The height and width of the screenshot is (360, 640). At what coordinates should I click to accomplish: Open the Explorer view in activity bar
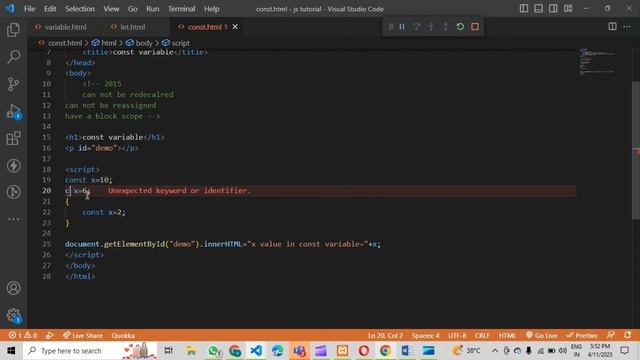[13, 30]
